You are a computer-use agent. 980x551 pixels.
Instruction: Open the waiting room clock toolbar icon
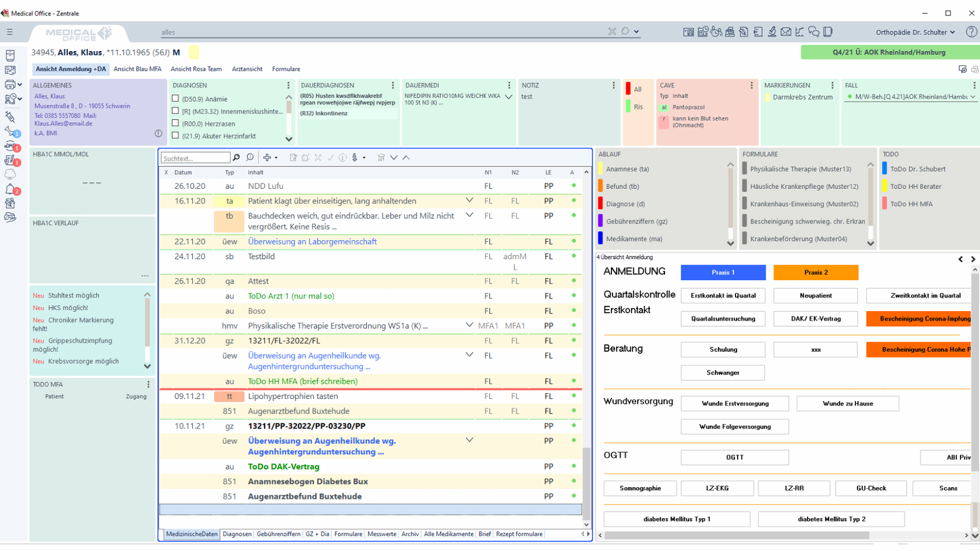click(x=716, y=32)
